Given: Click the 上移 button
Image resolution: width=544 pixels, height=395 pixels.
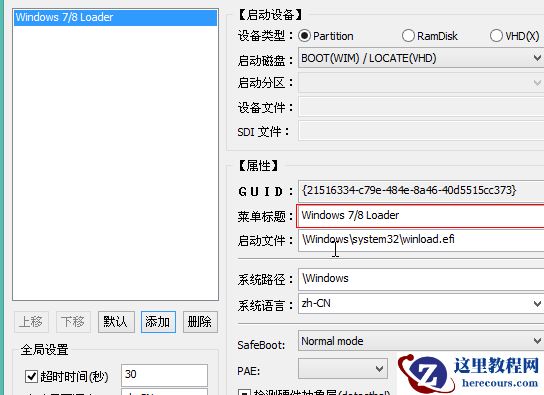Looking at the screenshot, I should [x=31, y=322].
